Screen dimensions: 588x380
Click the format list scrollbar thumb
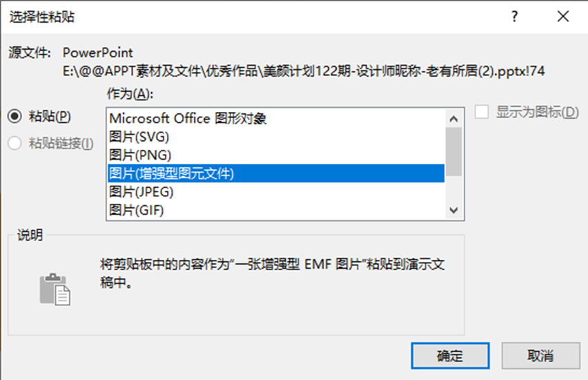pos(453,152)
